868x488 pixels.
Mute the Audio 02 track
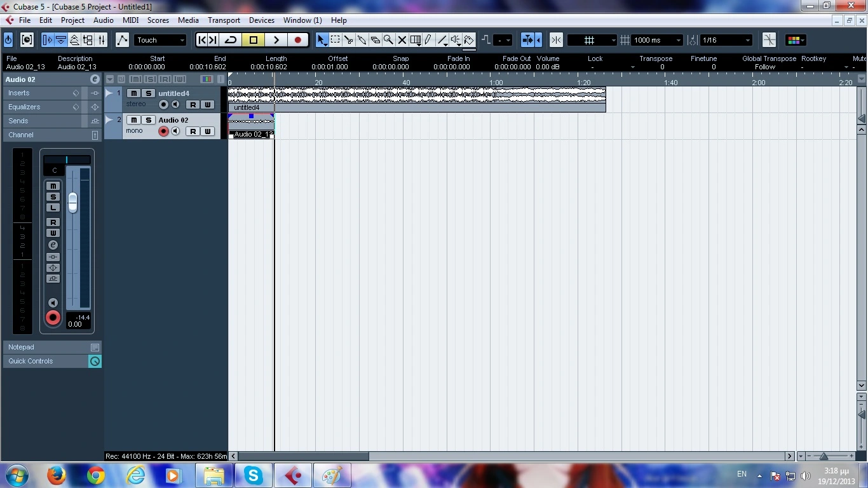133,120
